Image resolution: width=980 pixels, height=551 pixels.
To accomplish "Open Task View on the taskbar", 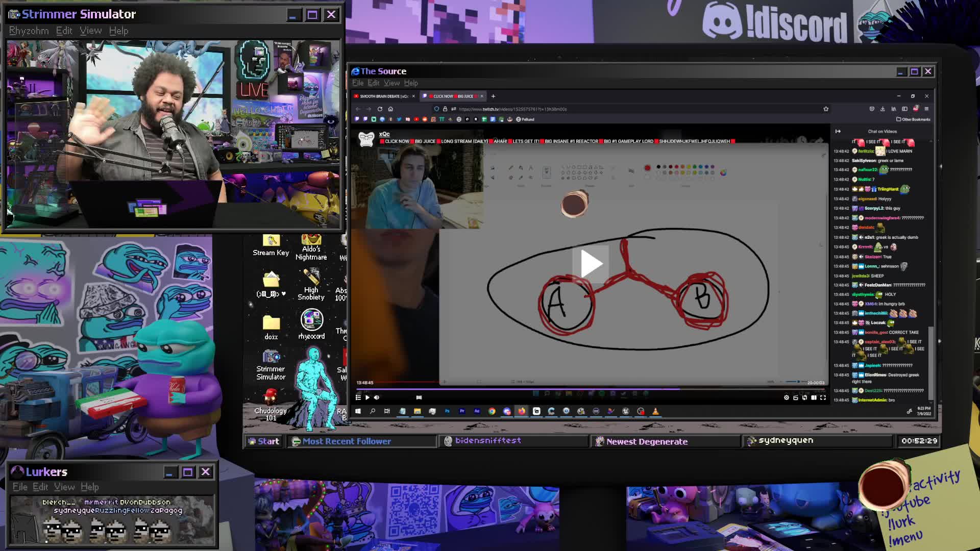I will point(387,411).
